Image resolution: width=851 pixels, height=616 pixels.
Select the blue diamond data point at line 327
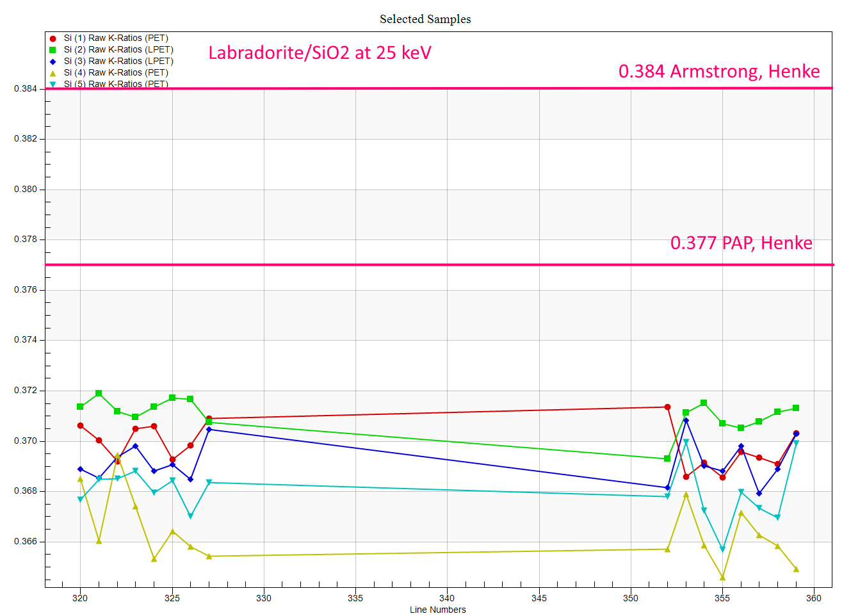point(209,429)
